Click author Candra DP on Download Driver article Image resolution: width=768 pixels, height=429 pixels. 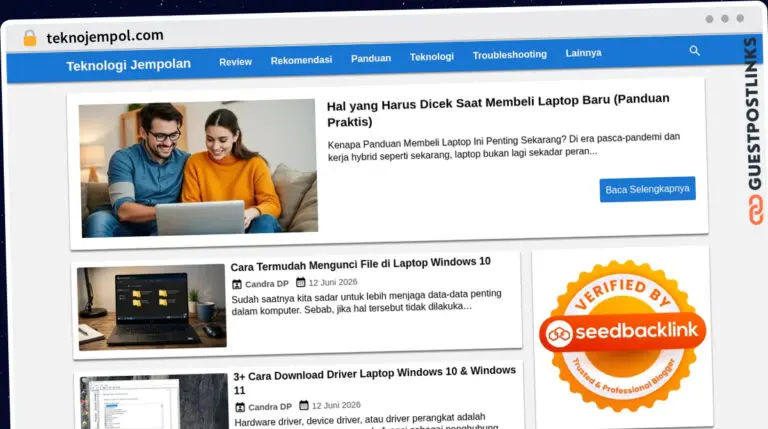[270, 406]
